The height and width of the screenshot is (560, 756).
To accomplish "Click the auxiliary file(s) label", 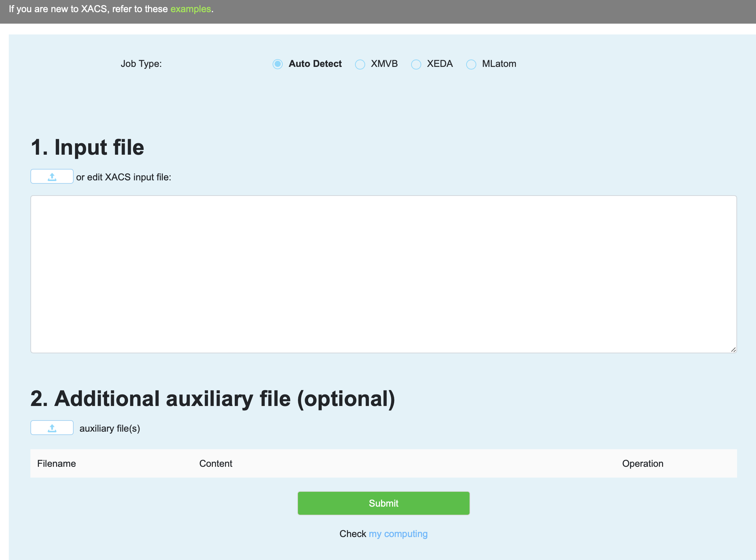I will click(x=109, y=429).
